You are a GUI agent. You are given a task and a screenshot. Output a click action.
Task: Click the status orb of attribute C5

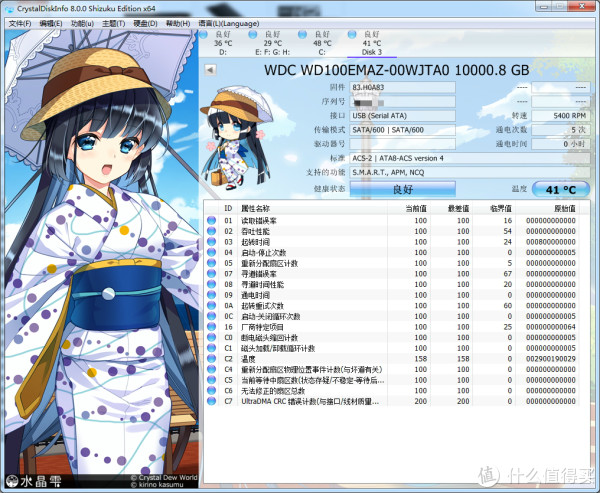(211, 380)
